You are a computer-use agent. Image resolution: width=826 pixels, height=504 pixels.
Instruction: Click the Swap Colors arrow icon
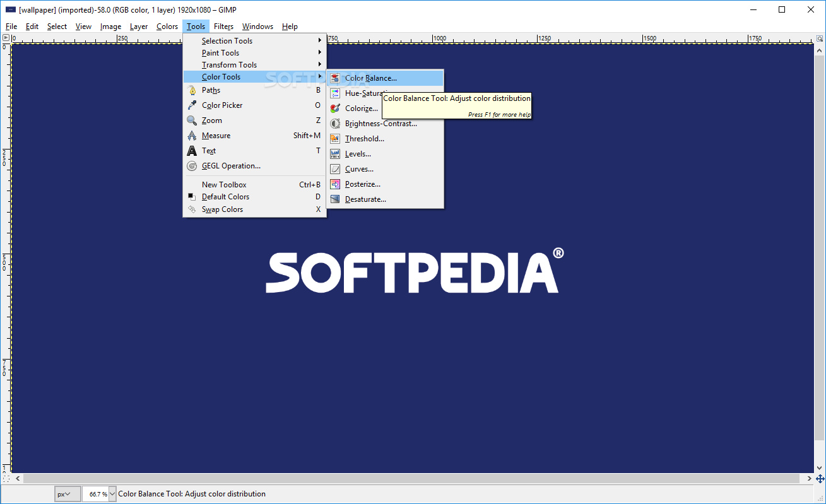click(192, 209)
